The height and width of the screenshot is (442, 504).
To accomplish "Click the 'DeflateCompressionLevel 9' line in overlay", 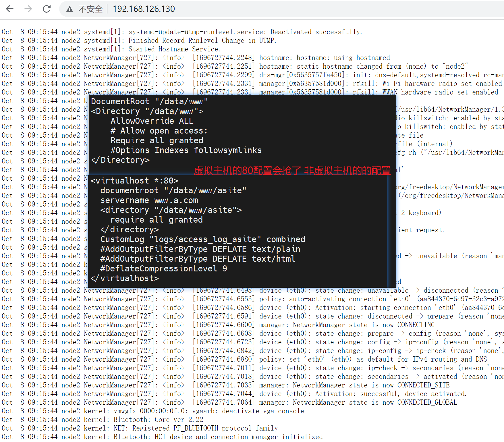I will [163, 269].
